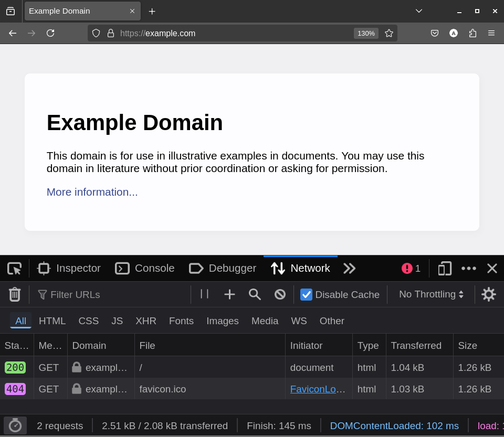The height and width of the screenshot is (437, 504).
Task: Open the Firefox application hamburger menu
Action: pyautogui.click(x=491, y=33)
